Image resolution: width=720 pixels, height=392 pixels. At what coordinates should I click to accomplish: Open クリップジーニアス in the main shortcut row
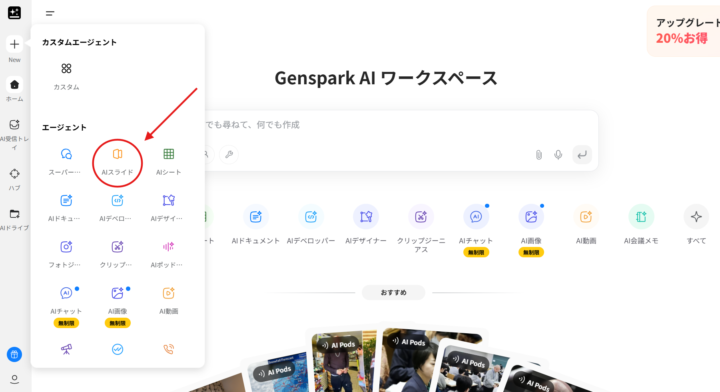click(421, 229)
